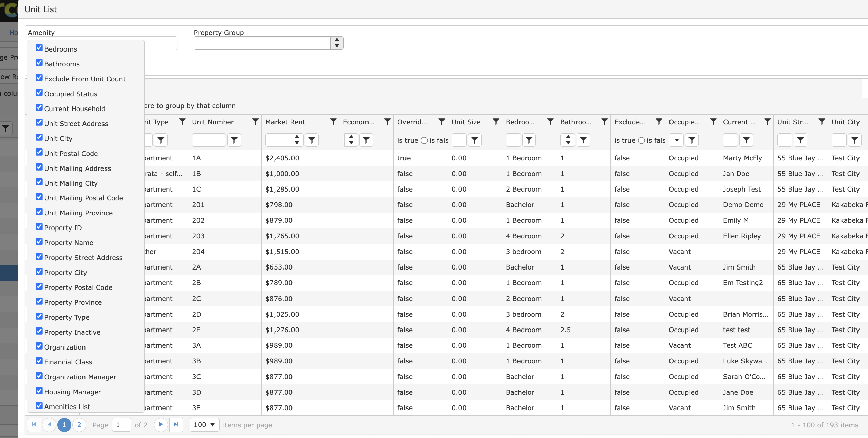
Task: Click the Unit Number filter text field
Action: point(209,140)
